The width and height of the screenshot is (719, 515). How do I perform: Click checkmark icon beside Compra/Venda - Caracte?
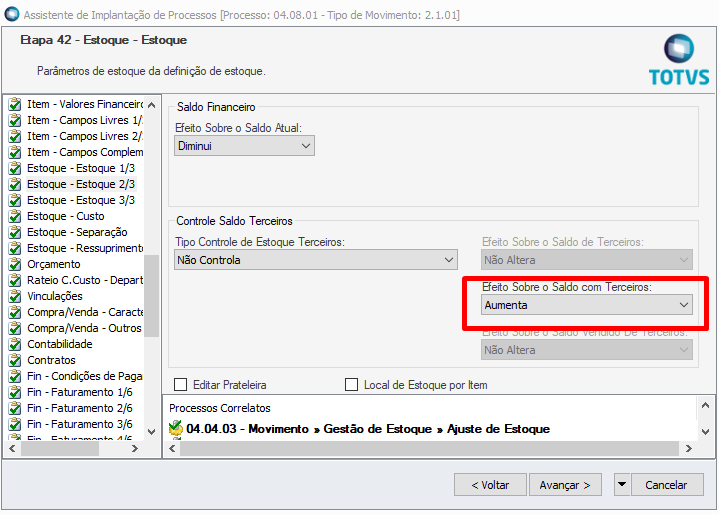pyautogui.click(x=15, y=313)
